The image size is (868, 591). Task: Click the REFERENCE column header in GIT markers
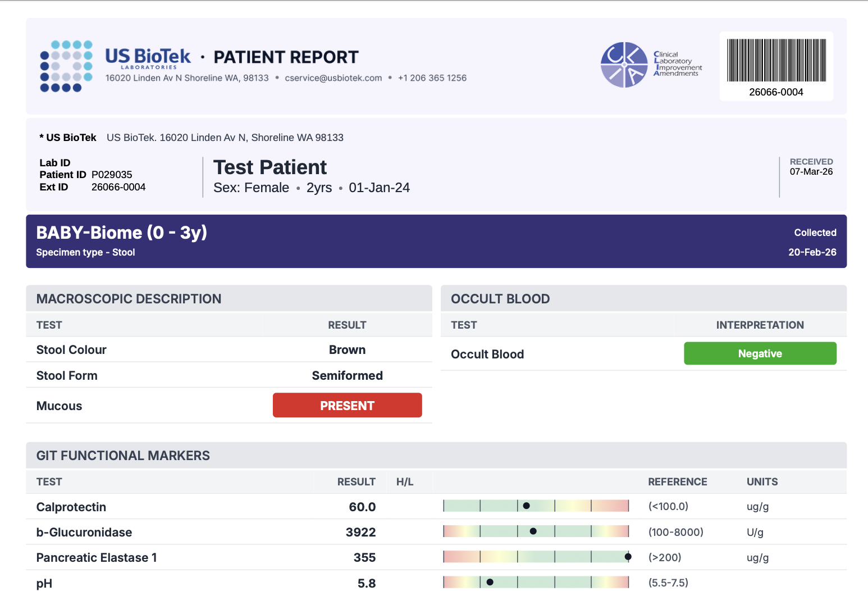click(x=677, y=482)
